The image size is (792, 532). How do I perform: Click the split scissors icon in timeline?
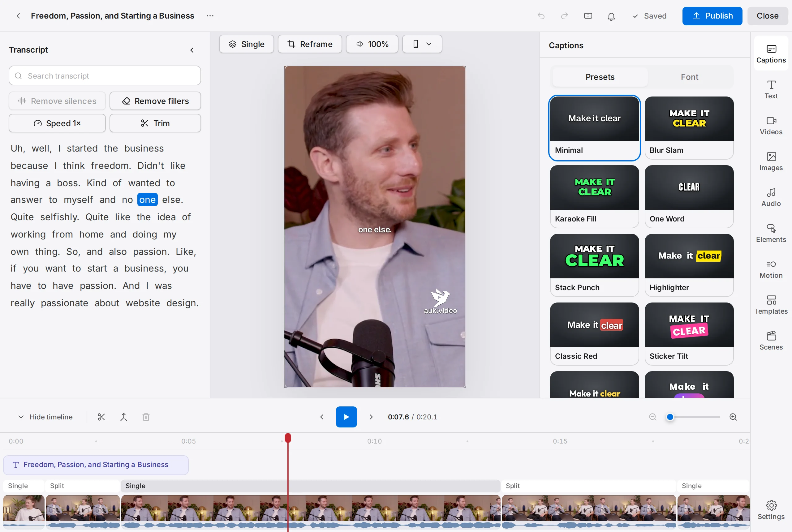pos(101,417)
